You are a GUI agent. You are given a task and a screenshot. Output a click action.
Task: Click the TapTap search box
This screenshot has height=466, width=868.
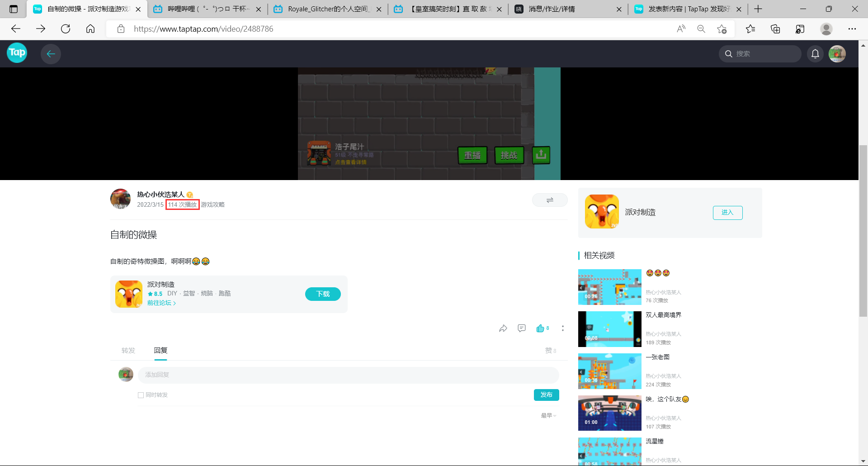[x=759, y=54]
